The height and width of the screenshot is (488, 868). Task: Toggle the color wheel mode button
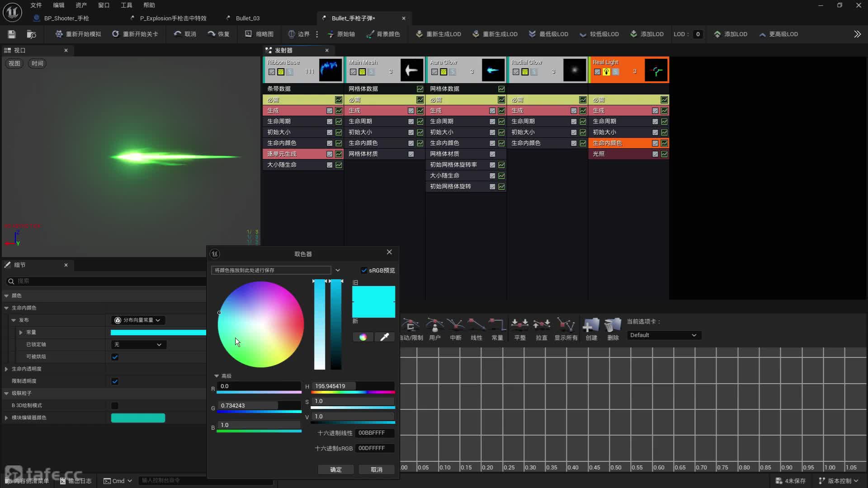click(363, 337)
